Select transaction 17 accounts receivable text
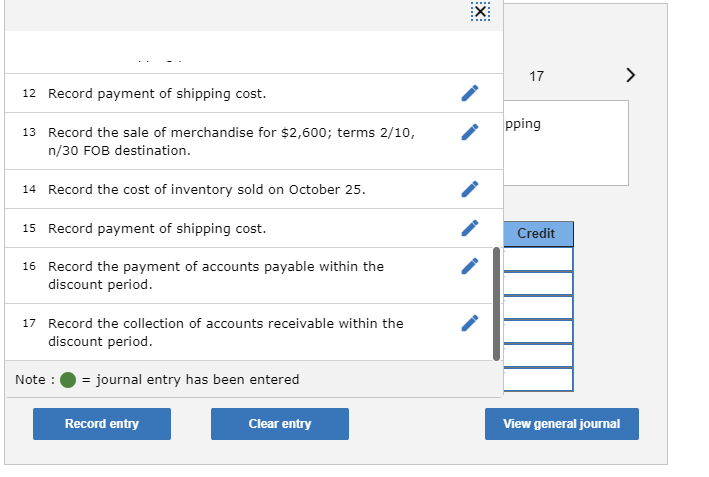The width and height of the screenshot is (709, 477). (225, 332)
